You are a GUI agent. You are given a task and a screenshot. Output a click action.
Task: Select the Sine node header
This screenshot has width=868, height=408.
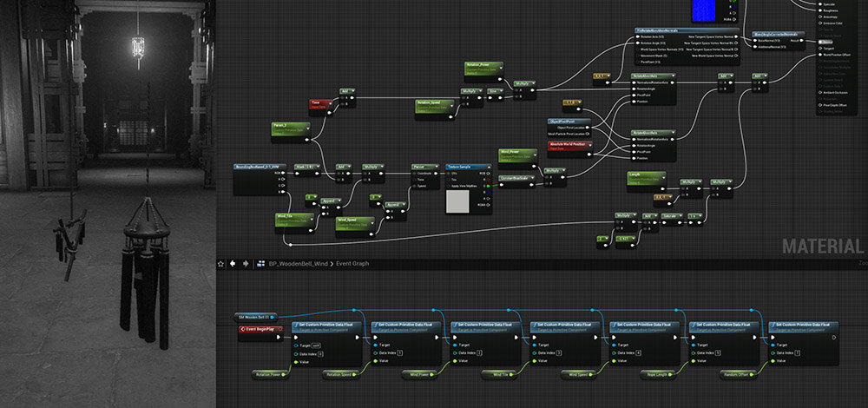point(496,91)
